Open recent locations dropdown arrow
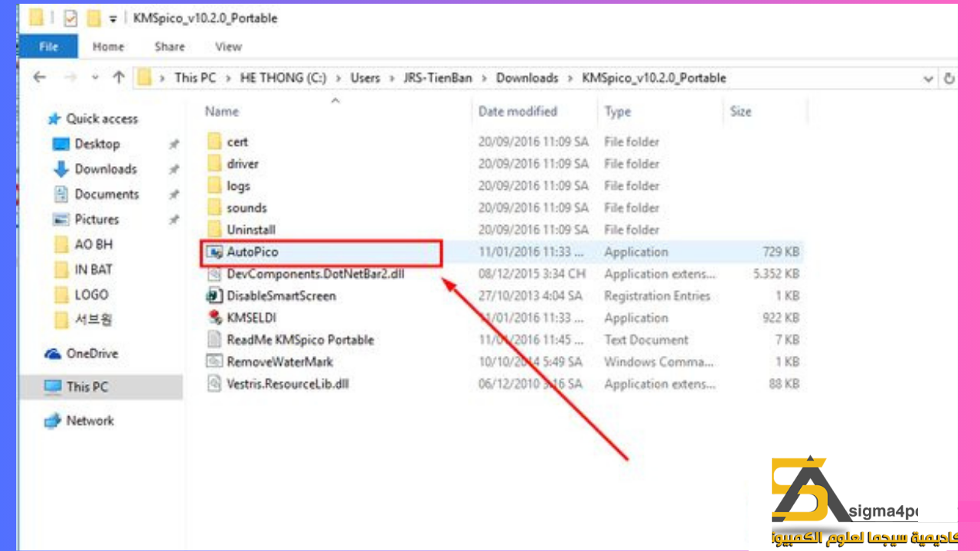 point(95,78)
